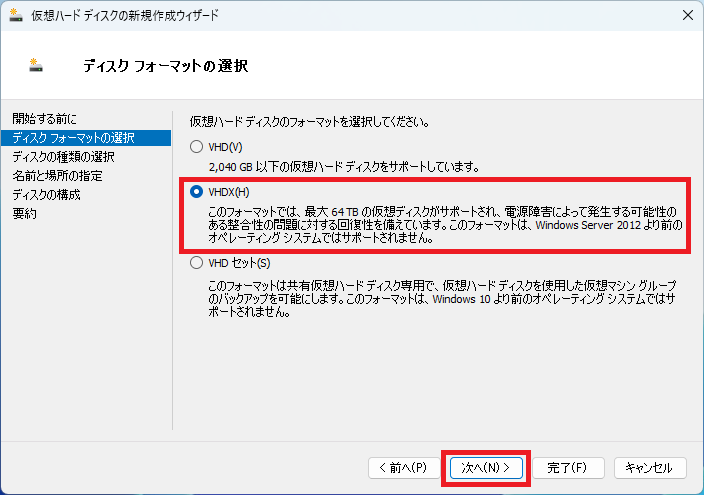Choose the VHD セット(S) radio button
This screenshot has height=495, width=704.
click(x=196, y=263)
